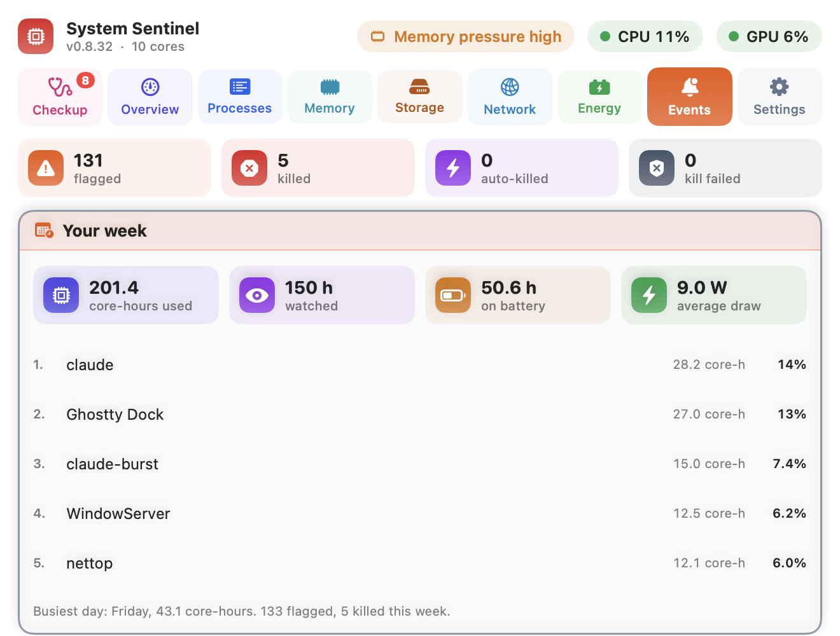Click the 5 killed count in the killed card

283,160
